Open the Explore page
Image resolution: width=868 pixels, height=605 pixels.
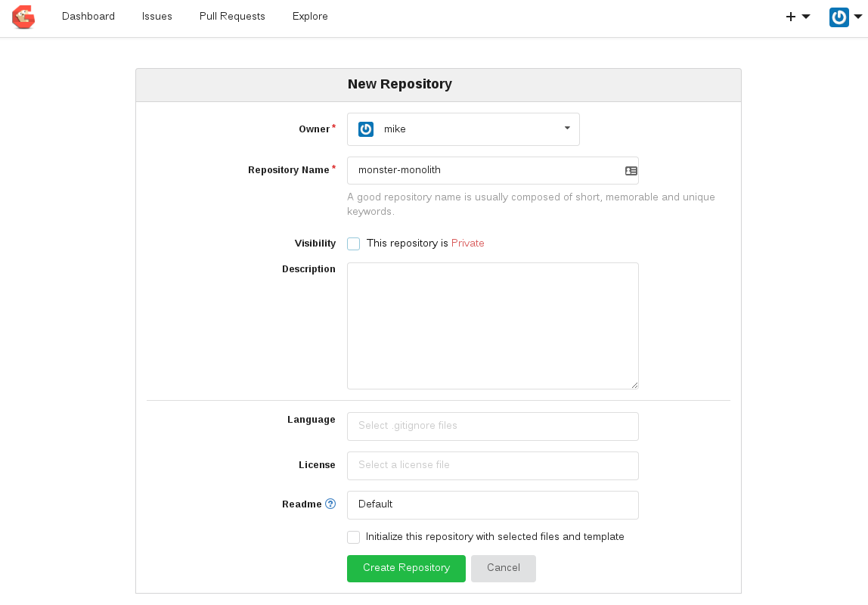coord(310,17)
